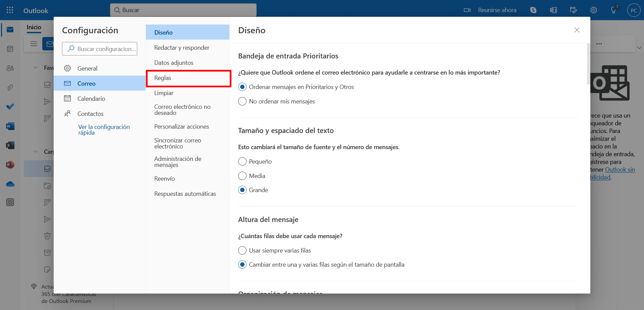Open the PC account avatar

(x=634, y=10)
